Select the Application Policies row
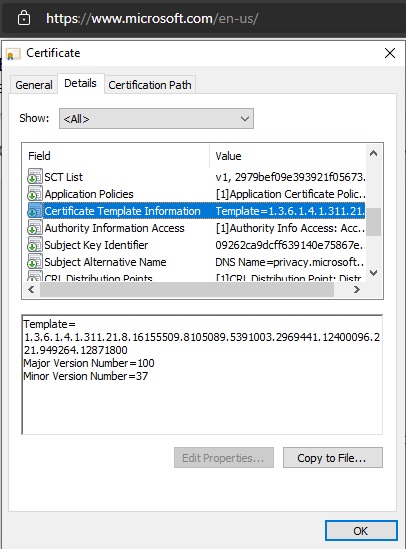The image size is (406, 549). point(195,194)
